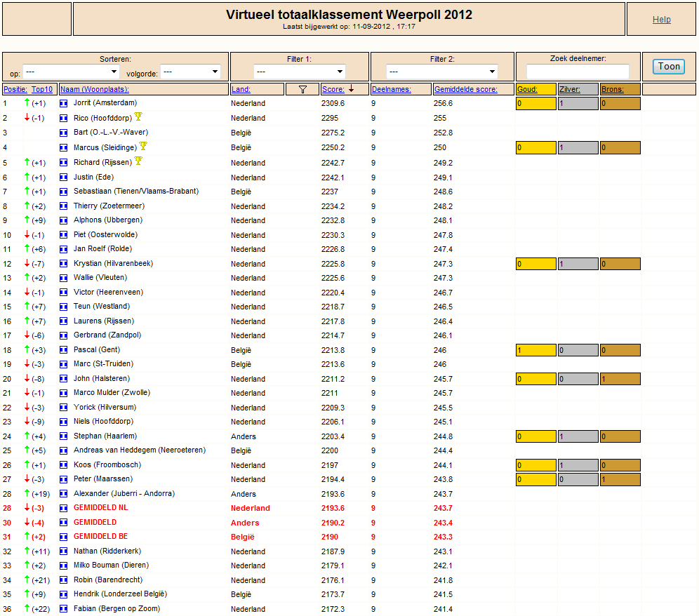Sort by Naam (Woonplaats) header
Viewport: 699px width, 616px height.
(95, 89)
